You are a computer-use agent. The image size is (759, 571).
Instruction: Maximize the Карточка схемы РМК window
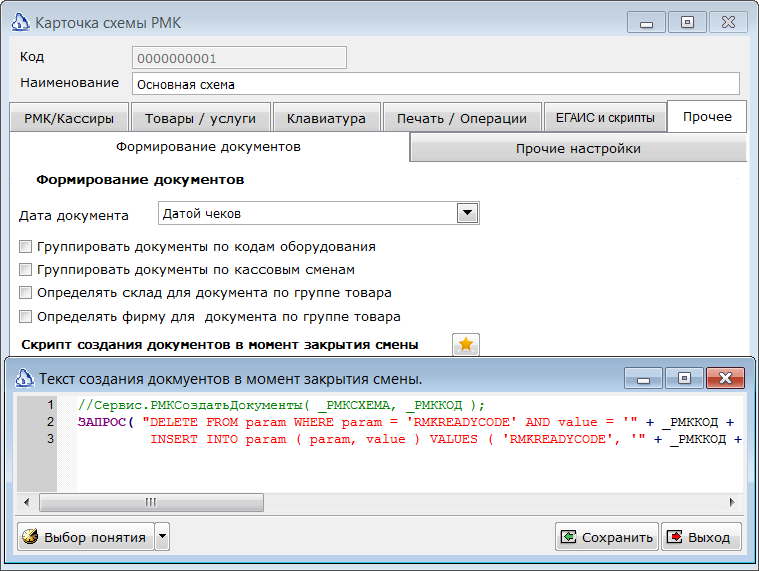click(x=687, y=22)
